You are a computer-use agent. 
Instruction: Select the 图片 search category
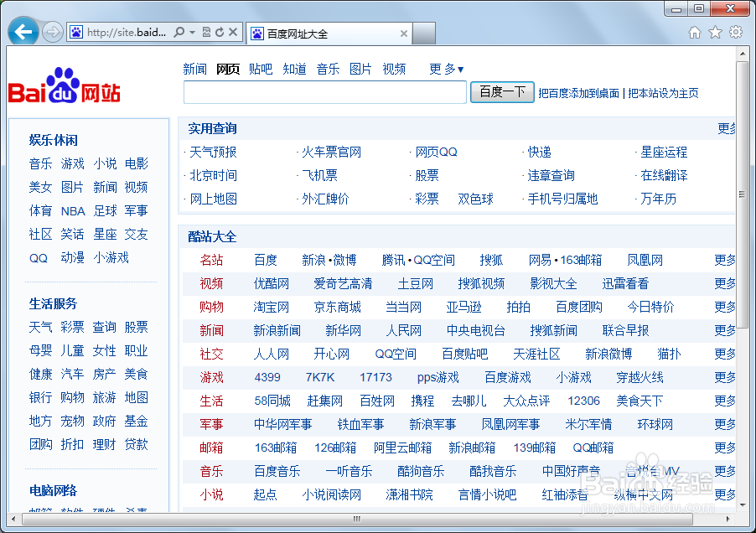(x=360, y=70)
